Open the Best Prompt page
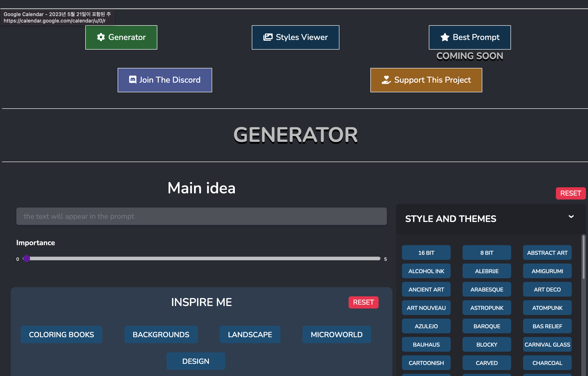The width and height of the screenshot is (588, 376). point(470,37)
